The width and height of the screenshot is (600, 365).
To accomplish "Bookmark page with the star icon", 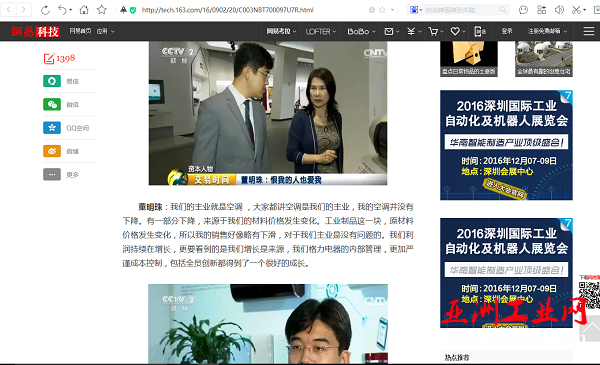I will tap(102, 10).
